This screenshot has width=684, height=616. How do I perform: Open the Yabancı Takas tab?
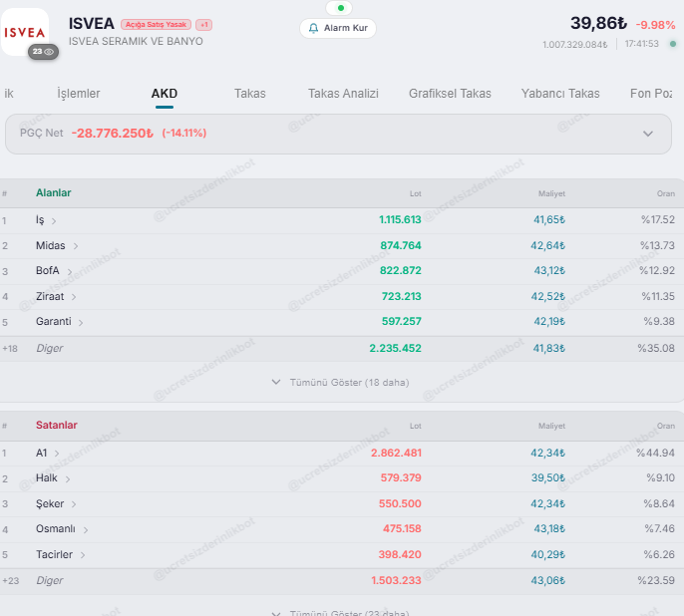(x=560, y=94)
